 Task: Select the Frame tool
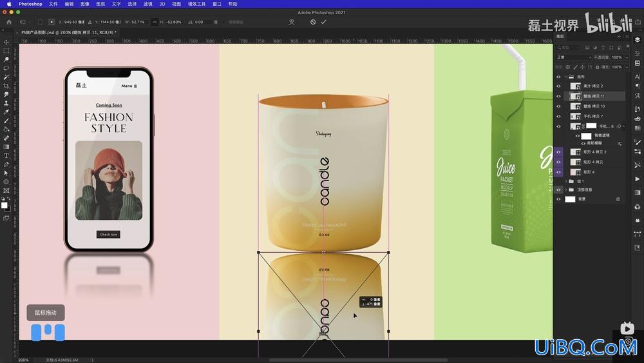click(6, 190)
